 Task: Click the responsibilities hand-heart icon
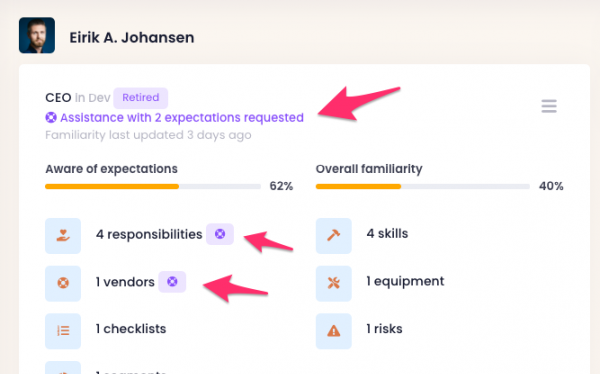pyautogui.click(x=63, y=236)
